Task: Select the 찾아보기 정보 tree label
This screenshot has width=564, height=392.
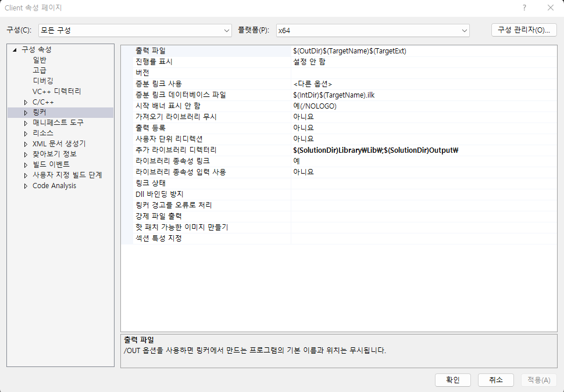Action: 54,154
